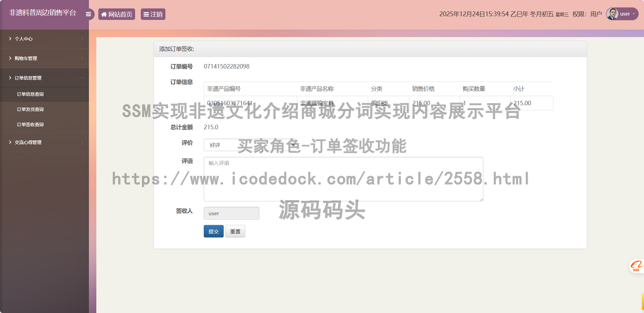Screen dimensions: 644x313
Task: Click the user avatar picture
Action: 612,14
